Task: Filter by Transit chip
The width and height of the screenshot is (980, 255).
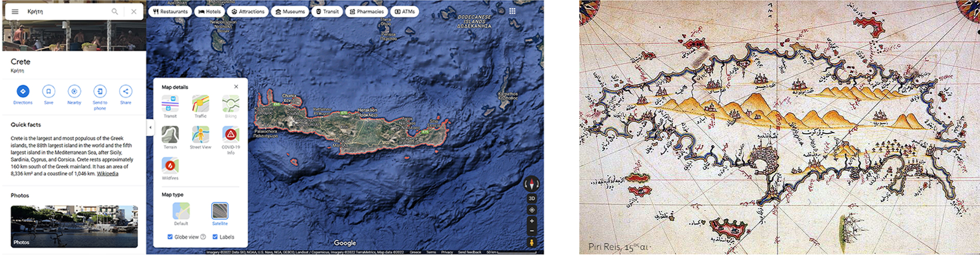Action: coord(327,11)
